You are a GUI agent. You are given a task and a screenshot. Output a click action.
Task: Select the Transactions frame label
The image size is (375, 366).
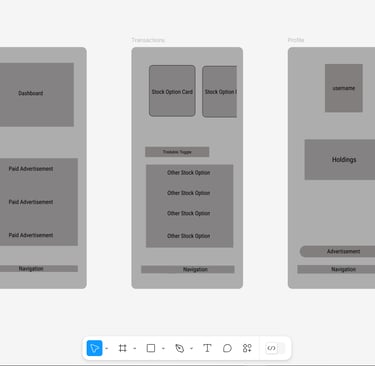tap(148, 40)
